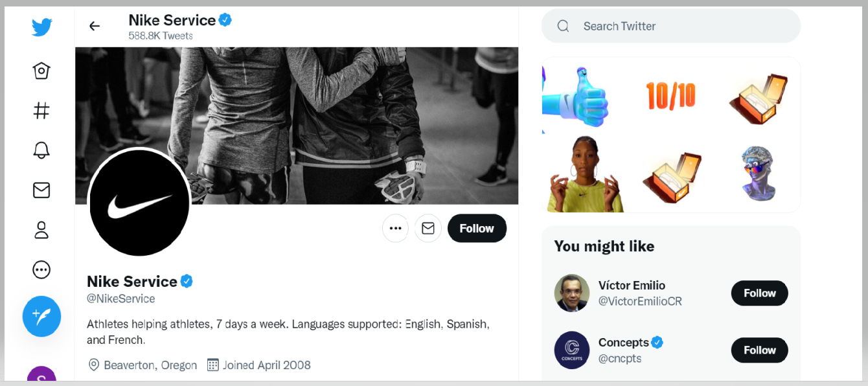Open @VictorEmilioCR profile link
868x386 pixels.
(x=640, y=301)
